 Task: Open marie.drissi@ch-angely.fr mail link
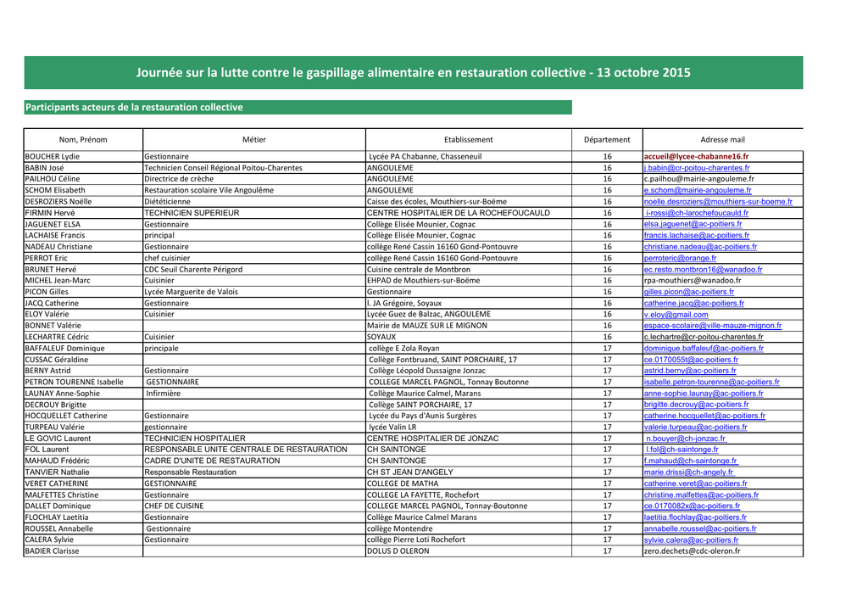coord(688,472)
